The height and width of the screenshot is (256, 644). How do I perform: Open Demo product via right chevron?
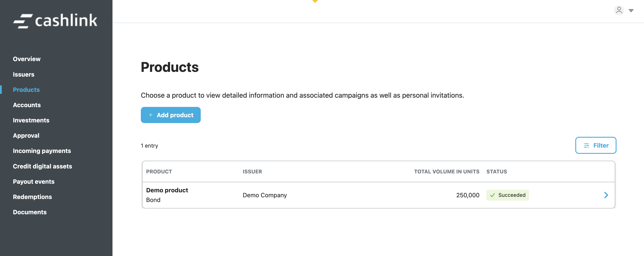pos(606,195)
